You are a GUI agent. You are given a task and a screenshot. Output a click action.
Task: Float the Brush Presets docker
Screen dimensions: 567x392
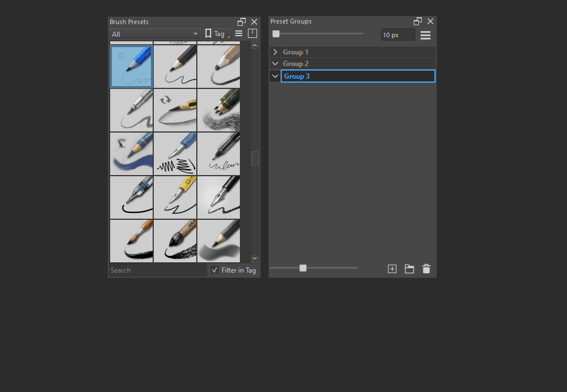tap(242, 22)
